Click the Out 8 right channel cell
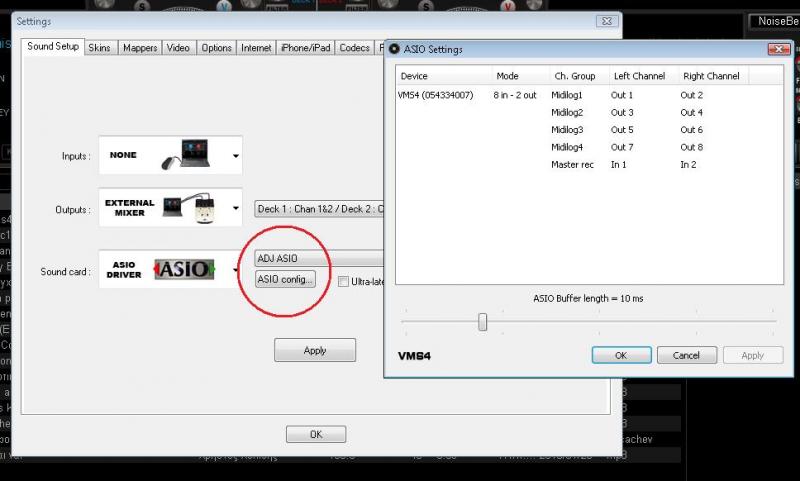Image resolution: width=800 pixels, height=481 pixels. [x=691, y=147]
